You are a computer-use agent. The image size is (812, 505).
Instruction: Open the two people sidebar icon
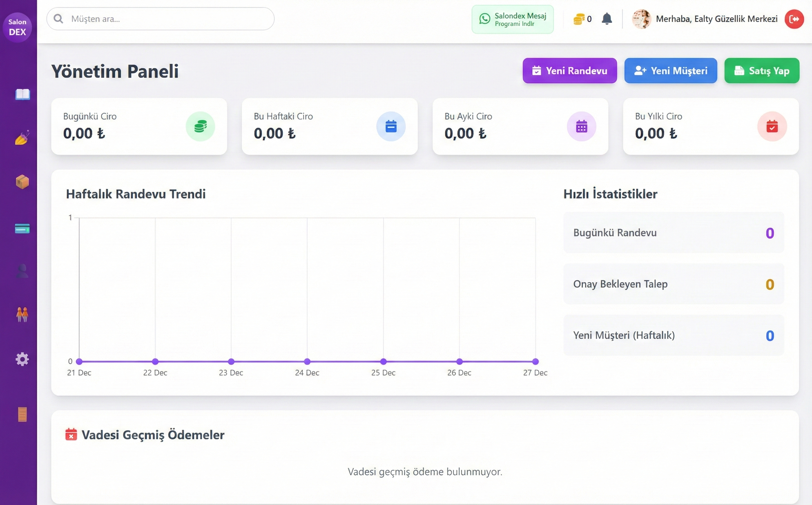[22, 314]
